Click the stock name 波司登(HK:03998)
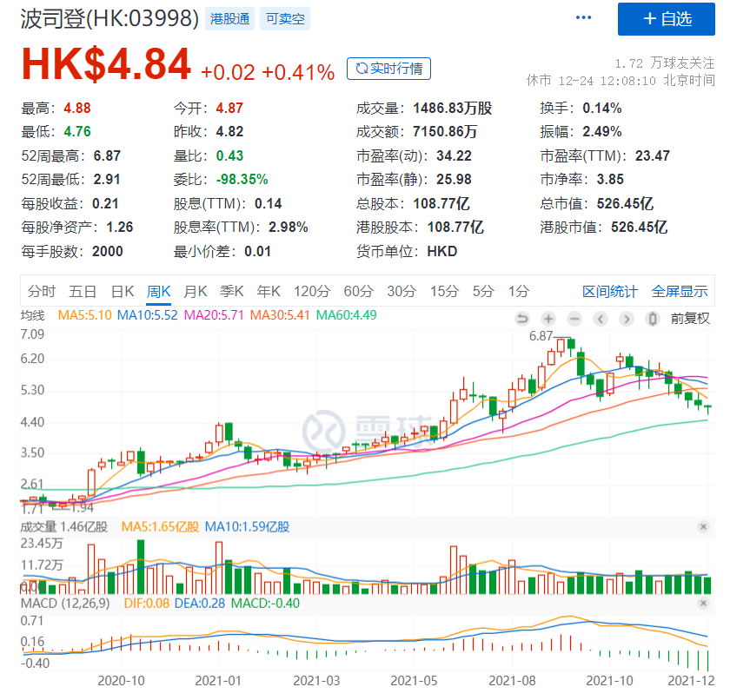The height and width of the screenshot is (700, 750). point(110,19)
